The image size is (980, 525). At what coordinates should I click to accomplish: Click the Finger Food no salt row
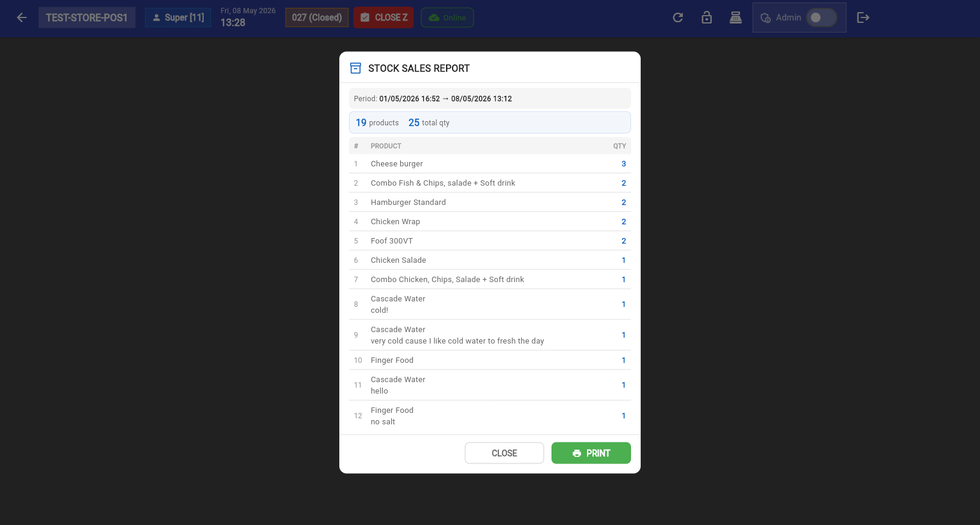coord(490,416)
